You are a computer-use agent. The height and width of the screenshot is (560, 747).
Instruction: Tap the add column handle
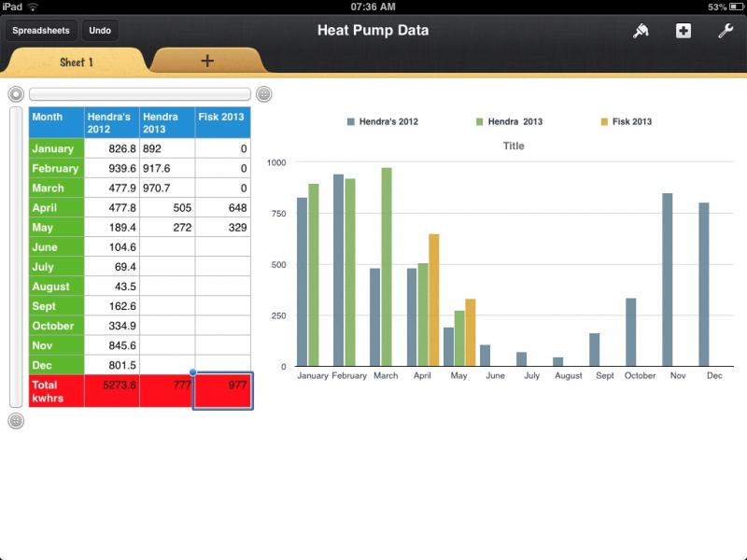pyautogui.click(x=264, y=94)
